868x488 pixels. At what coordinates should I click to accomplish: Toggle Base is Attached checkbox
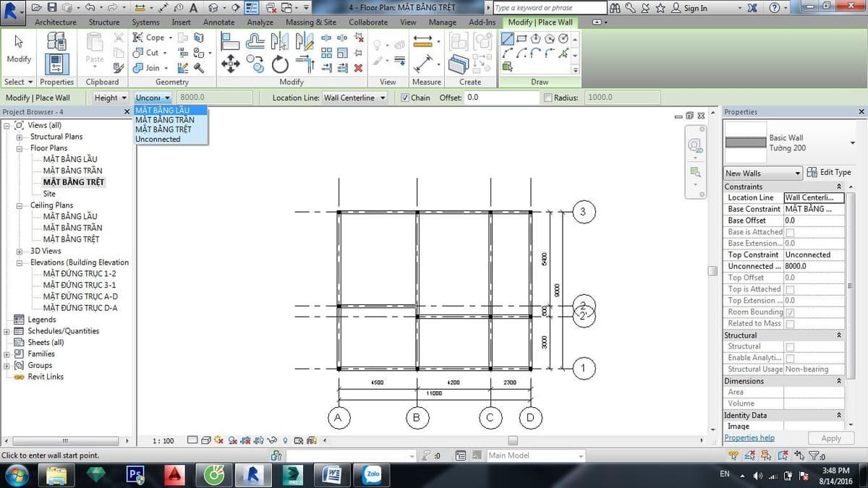(x=790, y=232)
